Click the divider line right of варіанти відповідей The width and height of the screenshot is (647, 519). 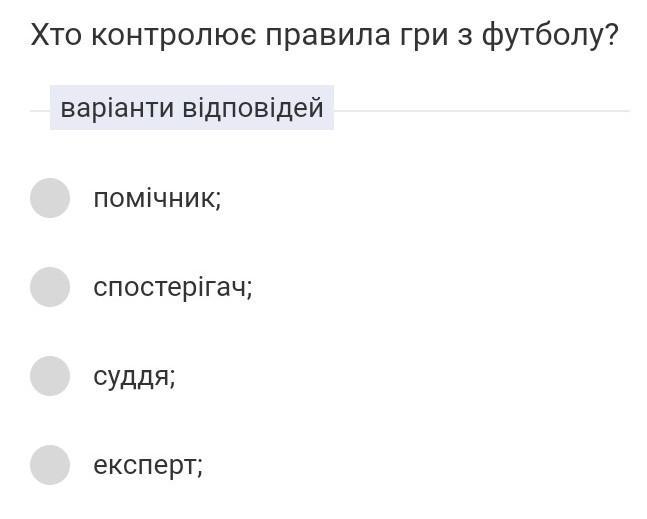(x=482, y=111)
